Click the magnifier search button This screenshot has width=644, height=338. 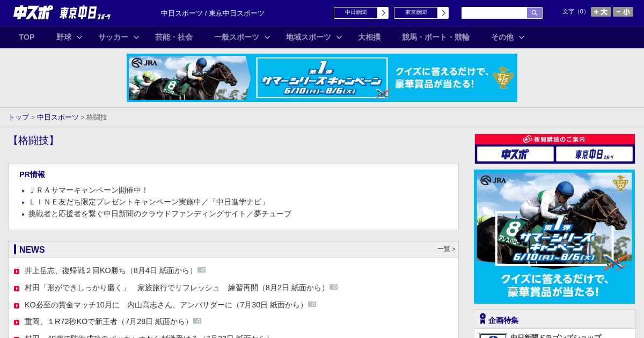[x=535, y=13]
